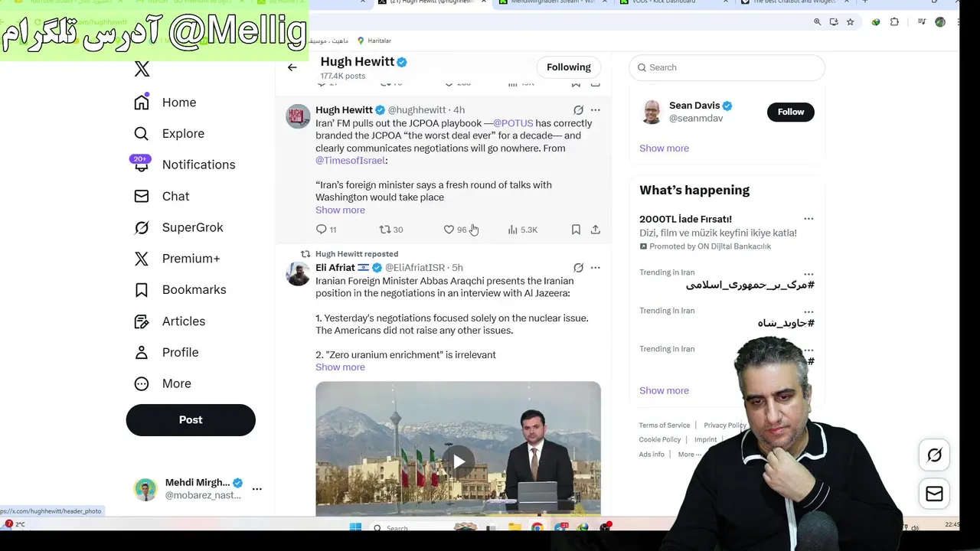Image resolution: width=980 pixels, height=551 pixels.
Task: Open browser extensions puzzle icon
Action: 894,22
